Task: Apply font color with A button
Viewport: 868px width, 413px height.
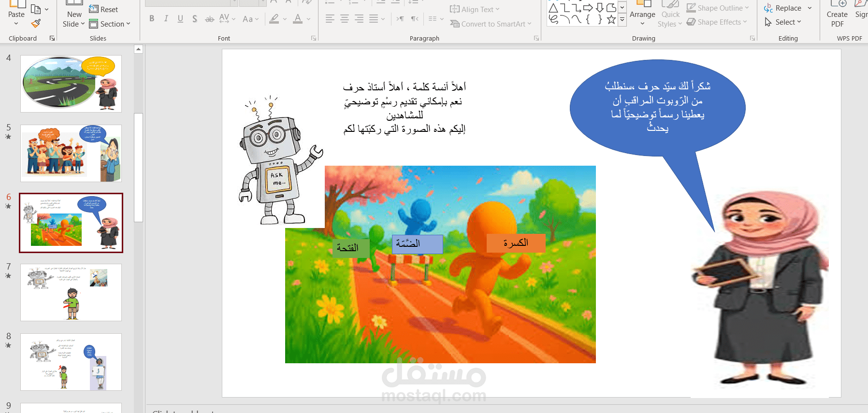Action: pyautogui.click(x=298, y=19)
